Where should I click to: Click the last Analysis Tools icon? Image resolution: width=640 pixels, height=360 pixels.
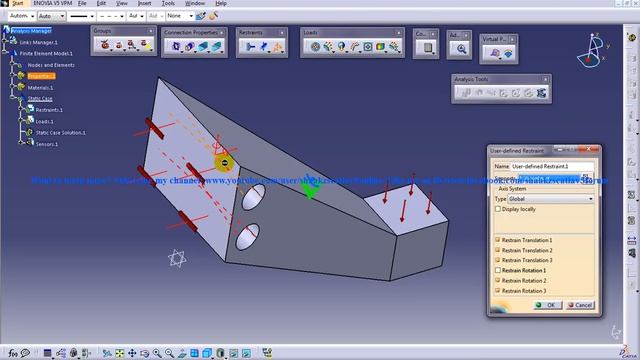tap(541, 93)
